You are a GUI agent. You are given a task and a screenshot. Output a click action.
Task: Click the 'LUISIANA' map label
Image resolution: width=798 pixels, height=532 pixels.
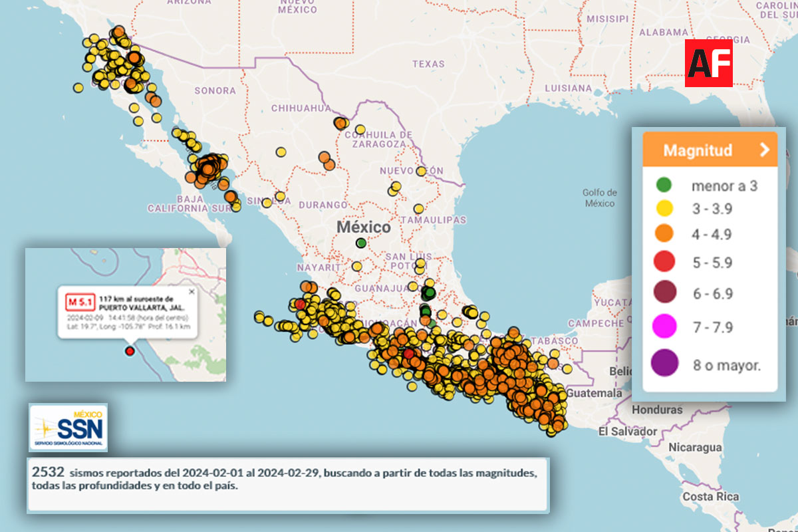point(568,88)
